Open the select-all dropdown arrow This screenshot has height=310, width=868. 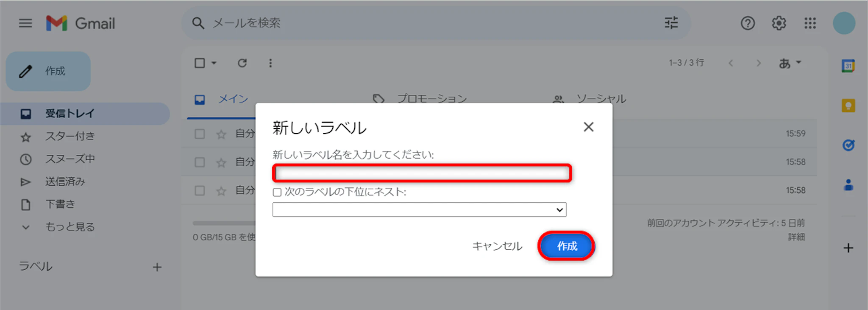click(x=214, y=63)
